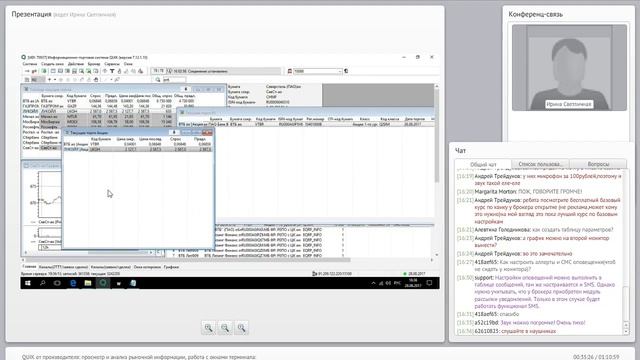Click the РУС language indicator in tray

point(397,283)
